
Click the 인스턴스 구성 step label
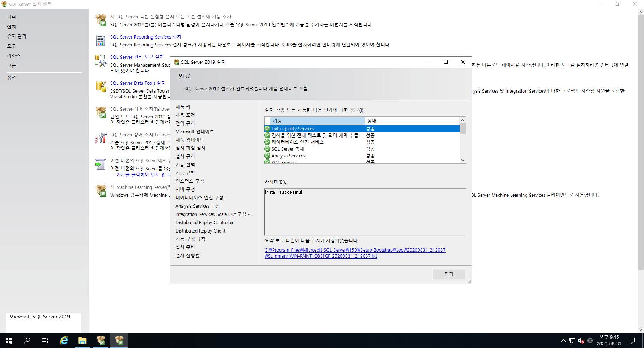(190, 181)
